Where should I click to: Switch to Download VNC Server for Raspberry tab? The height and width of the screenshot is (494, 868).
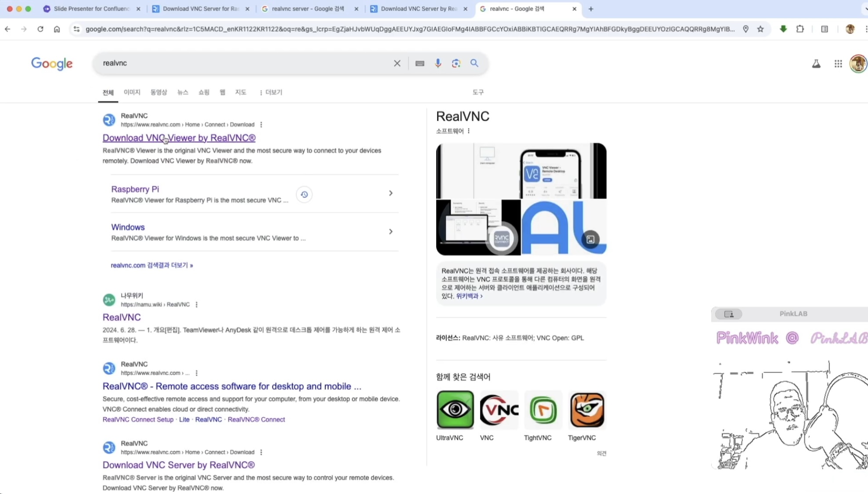pyautogui.click(x=200, y=9)
